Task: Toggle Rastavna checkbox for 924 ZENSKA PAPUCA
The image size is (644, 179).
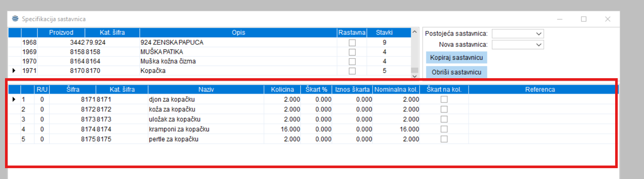Action: click(352, 43)
